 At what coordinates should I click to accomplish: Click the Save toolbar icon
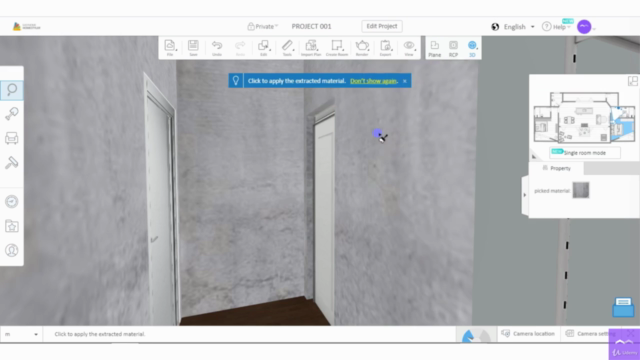tap(193, 48)
